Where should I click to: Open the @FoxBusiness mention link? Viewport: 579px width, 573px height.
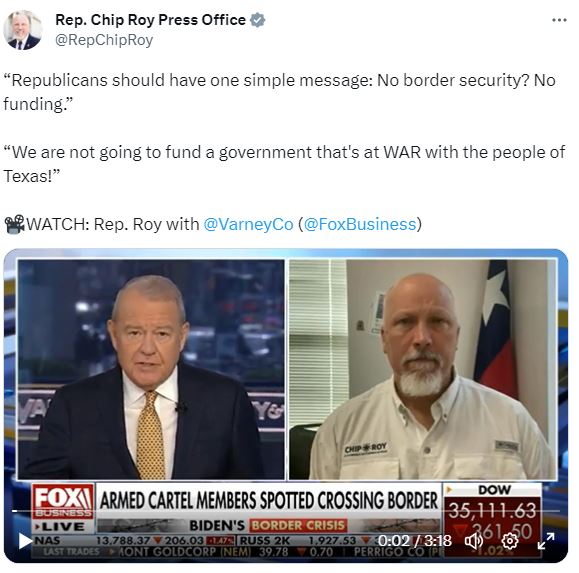point(360,224)
